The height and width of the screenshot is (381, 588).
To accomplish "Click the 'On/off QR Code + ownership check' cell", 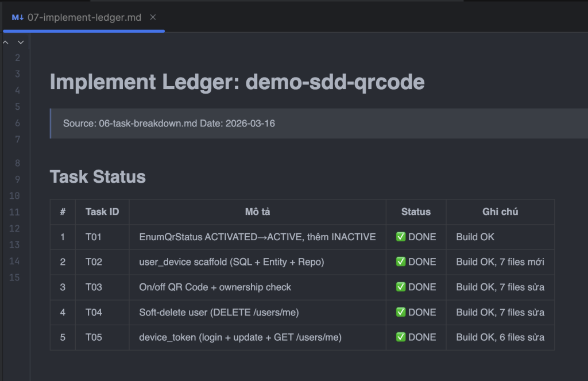I will [215, 287].
